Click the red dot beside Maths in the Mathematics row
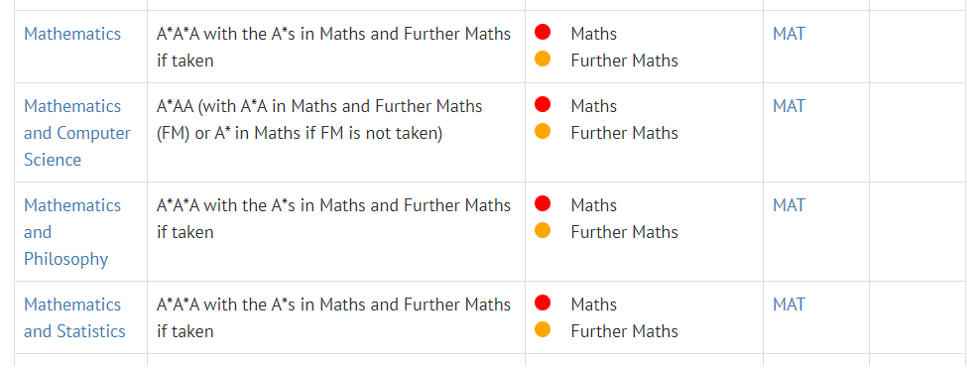Screen dimensions: 980x366 543,32
